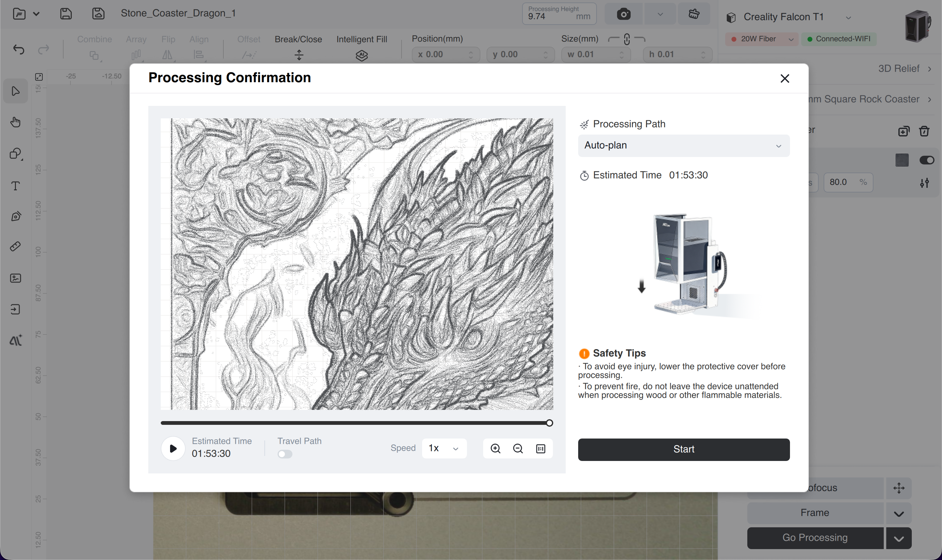This screenshot has height=560, width=942.
Task: Select the measure ruler tool
Action: [x=16, y=247]
